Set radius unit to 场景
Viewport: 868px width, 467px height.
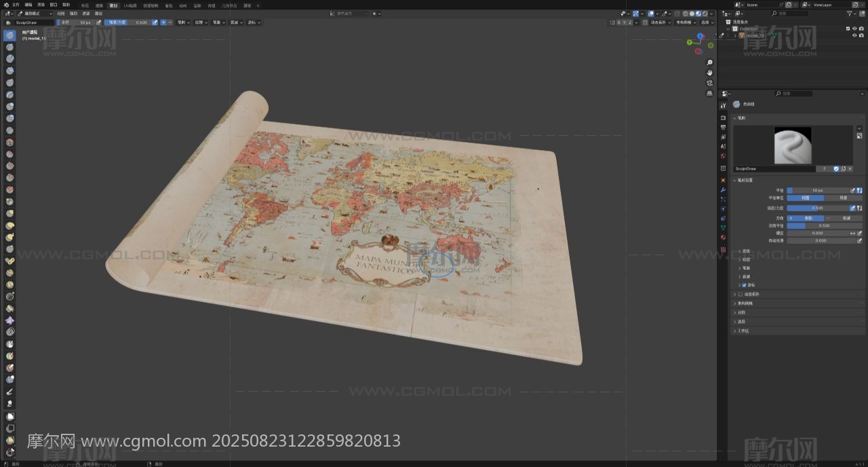point(843,198)
